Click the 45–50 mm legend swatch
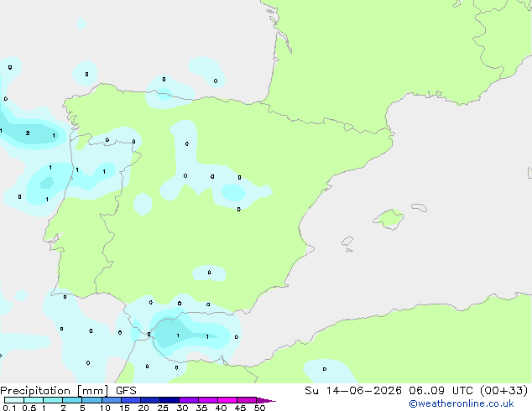 pos(247,400)
